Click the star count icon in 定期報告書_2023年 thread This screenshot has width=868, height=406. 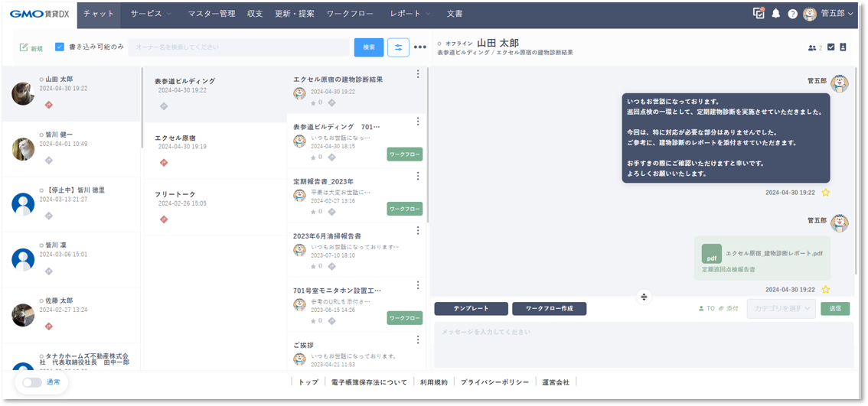pos(313,211)
